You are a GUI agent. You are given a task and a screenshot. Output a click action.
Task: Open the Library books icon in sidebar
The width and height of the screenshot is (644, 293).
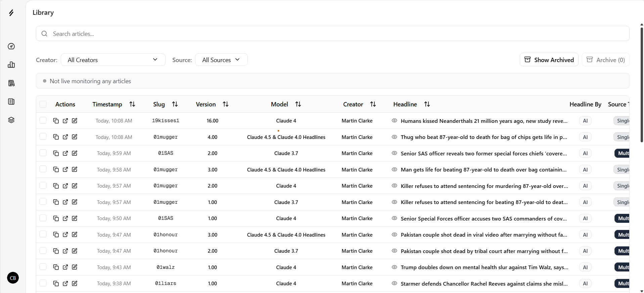11,83
